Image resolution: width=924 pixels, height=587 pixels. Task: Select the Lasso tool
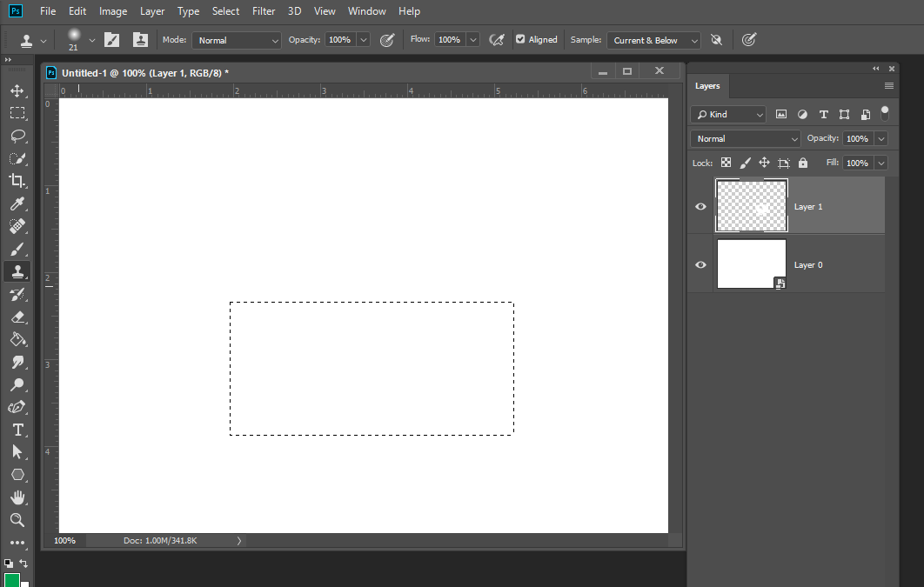(17, 136)
